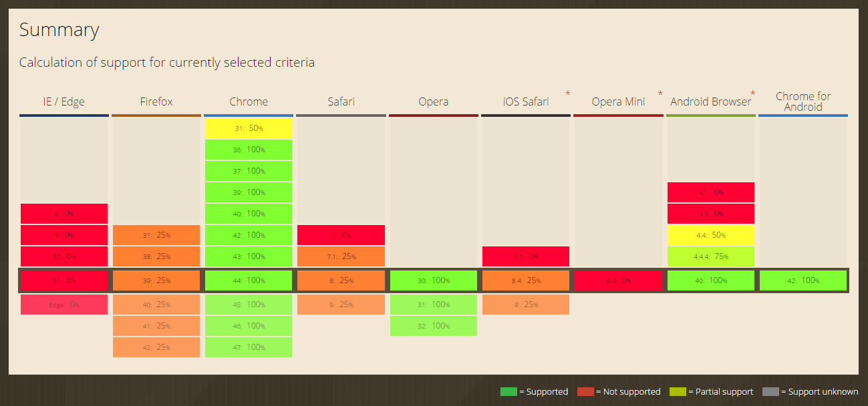Screen dimensions: 868x406
Task: Click the current Firefox 39 25% cell
Action: click(156, 280)
